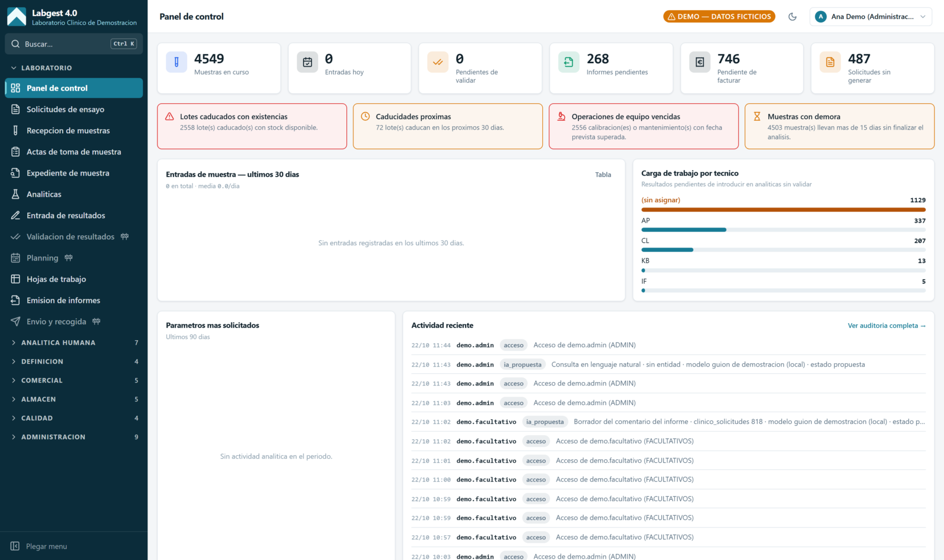Click the ia_propuesta tag on the 11:43 row

click(523, 364)
